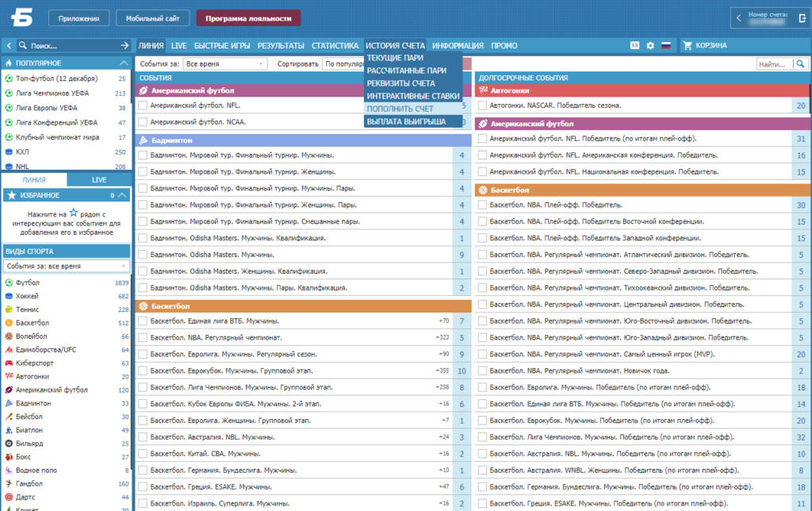Click magnifier icon in the Найти field
Screen dimensions: 812x511
pos(801,63)
